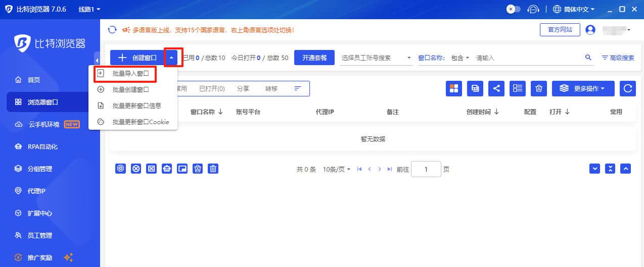This screenshot has height=267, width=644.
Task: Click the list layout icon in toolbar
Action: (518, 88)
